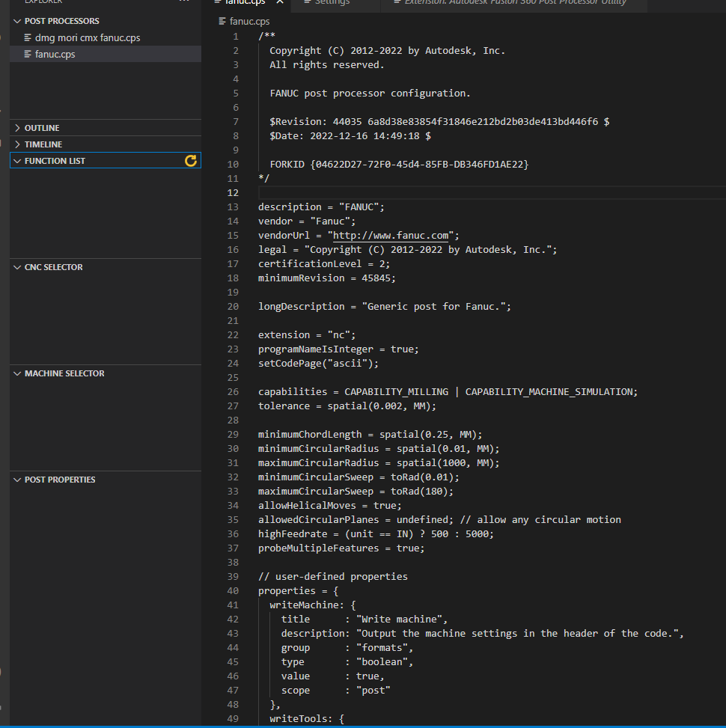Collapse the POST PROPERTIES section
The height and width of the screenshot is (728, 726).
coord(17,480)
